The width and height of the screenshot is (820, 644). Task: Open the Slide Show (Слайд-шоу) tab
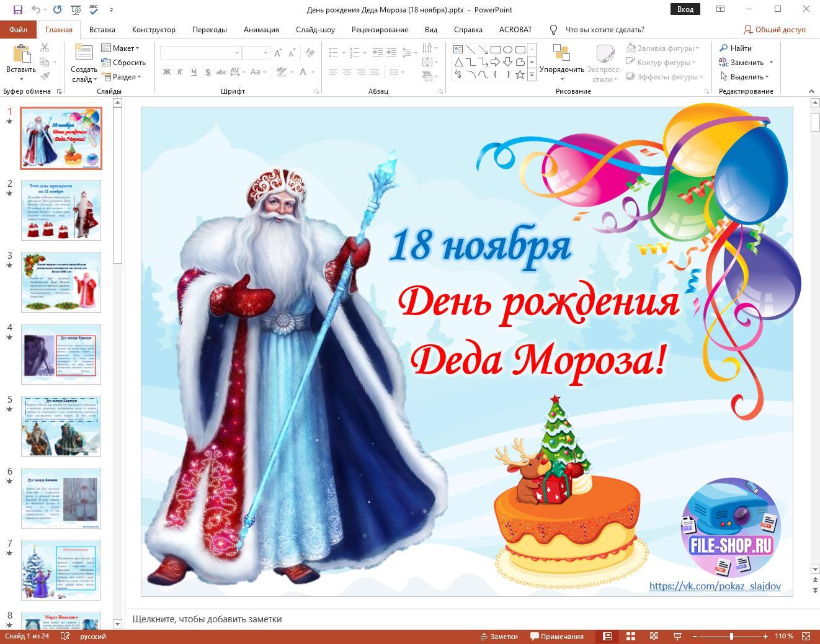tap(315, 29)
